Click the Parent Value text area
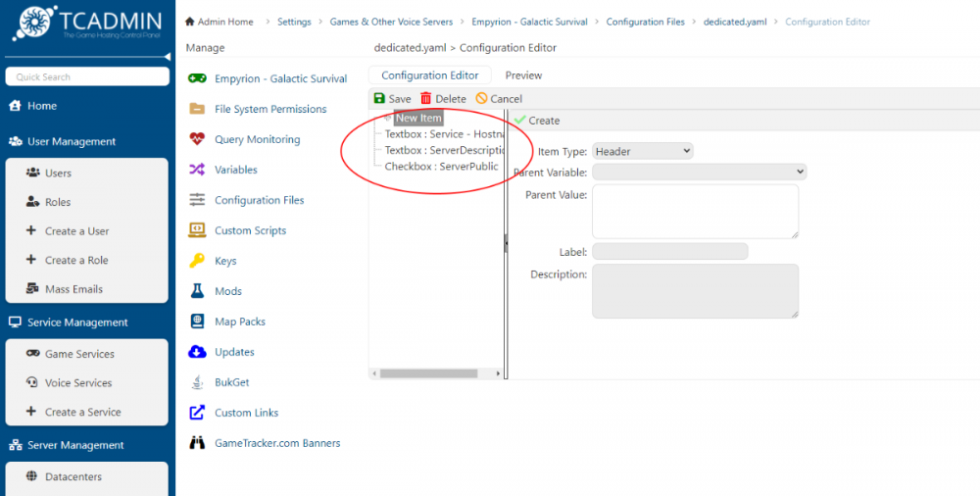 click(695, 211)
